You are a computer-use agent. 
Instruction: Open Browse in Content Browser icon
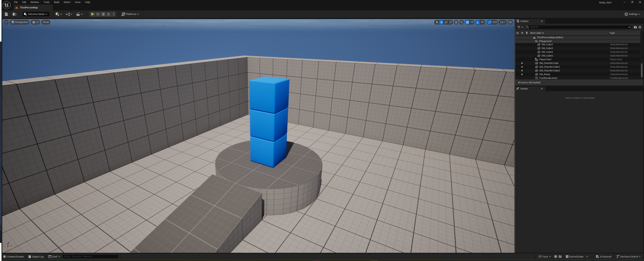tap(15, 14)
